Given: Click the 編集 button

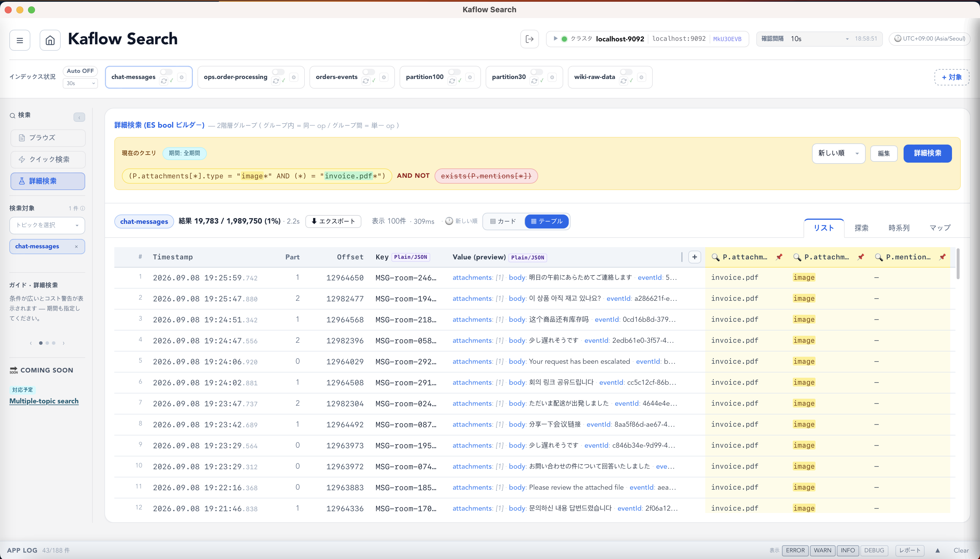Looking at the screenshot, I should click(883, 154).
